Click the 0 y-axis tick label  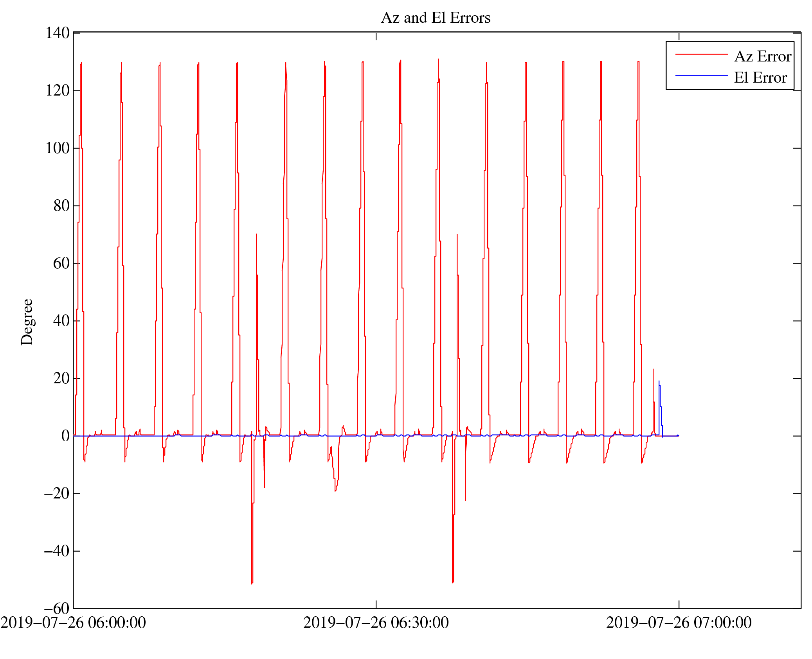[65, 436]
